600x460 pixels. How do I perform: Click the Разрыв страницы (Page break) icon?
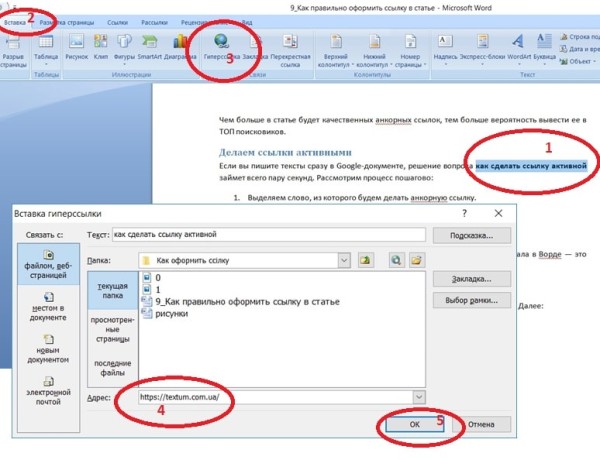pyautogui.click(x=13, y=41)
